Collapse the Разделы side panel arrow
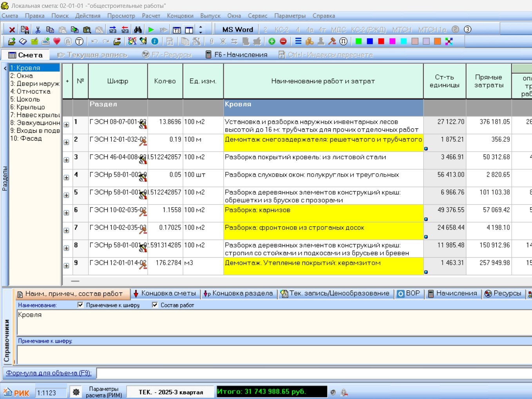532x399 pixels. (5, 69)
